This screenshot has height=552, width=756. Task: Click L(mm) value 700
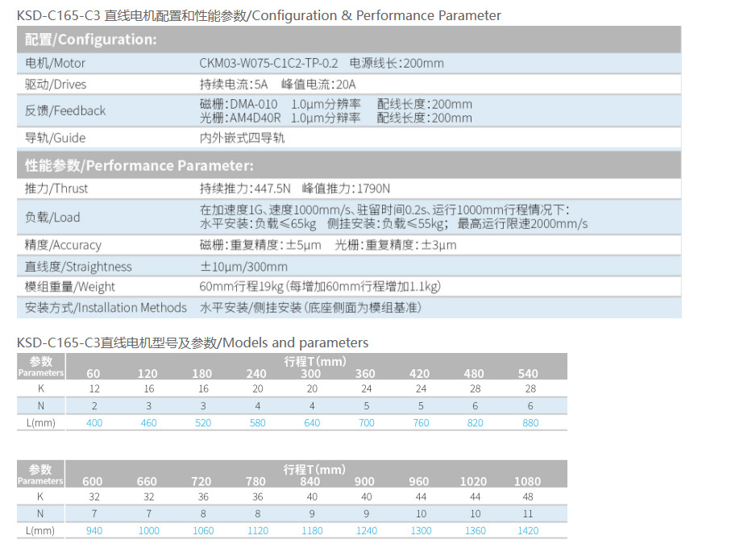(x=367, y=423)
